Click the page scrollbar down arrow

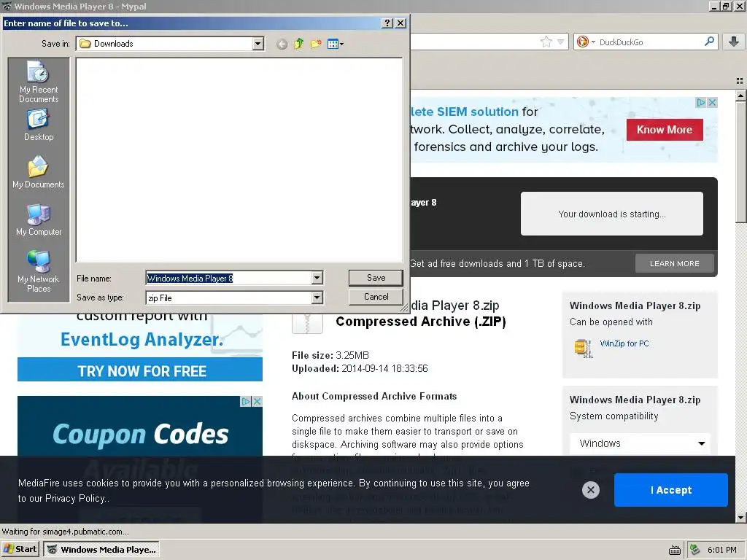point(740,517)
